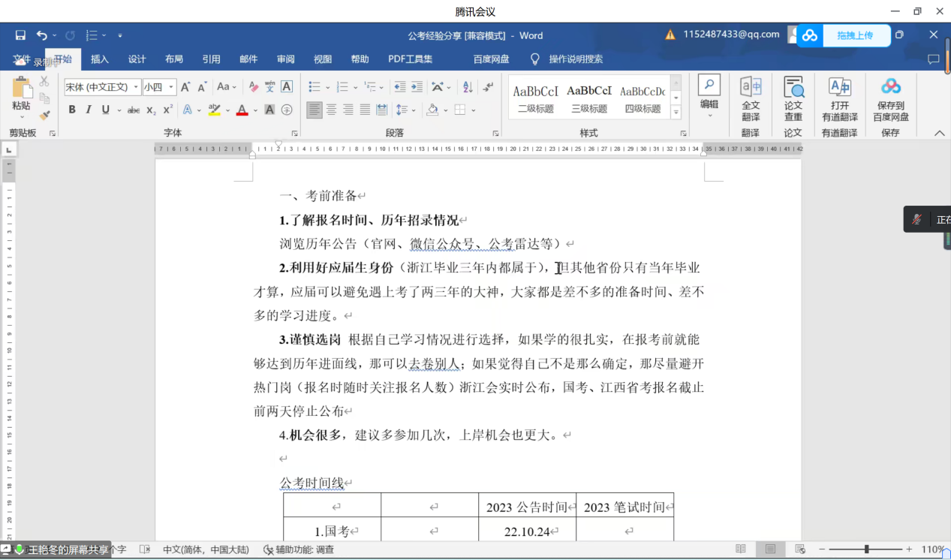951x560 pixels.
Task: Click the 拖拽上传 upload button
Action: (x=854, y=35)
